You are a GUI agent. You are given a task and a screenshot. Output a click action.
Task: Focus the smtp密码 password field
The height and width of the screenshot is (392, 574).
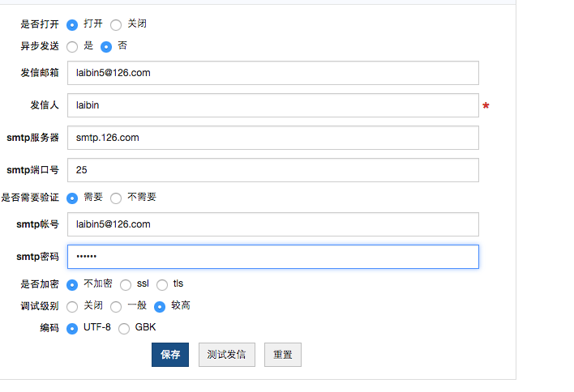[x=272, y=257]
